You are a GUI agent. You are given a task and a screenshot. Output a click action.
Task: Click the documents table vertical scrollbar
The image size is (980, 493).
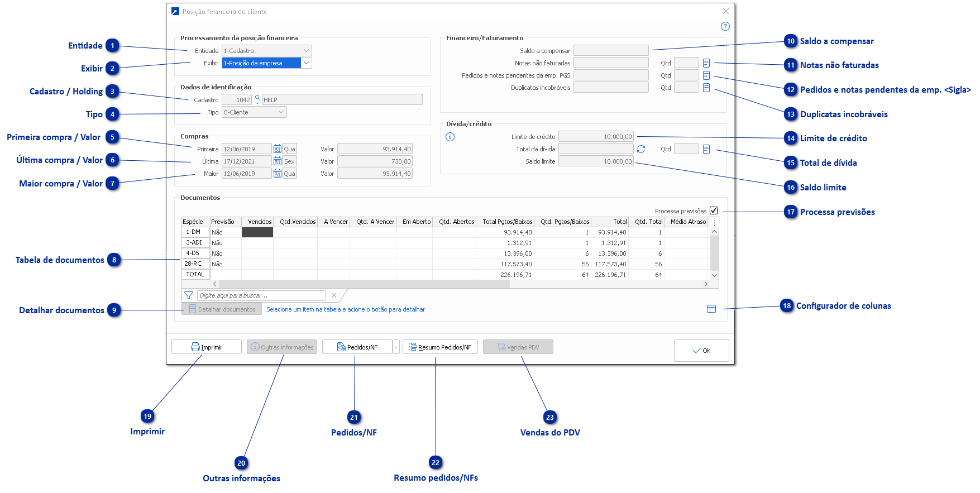714,253
